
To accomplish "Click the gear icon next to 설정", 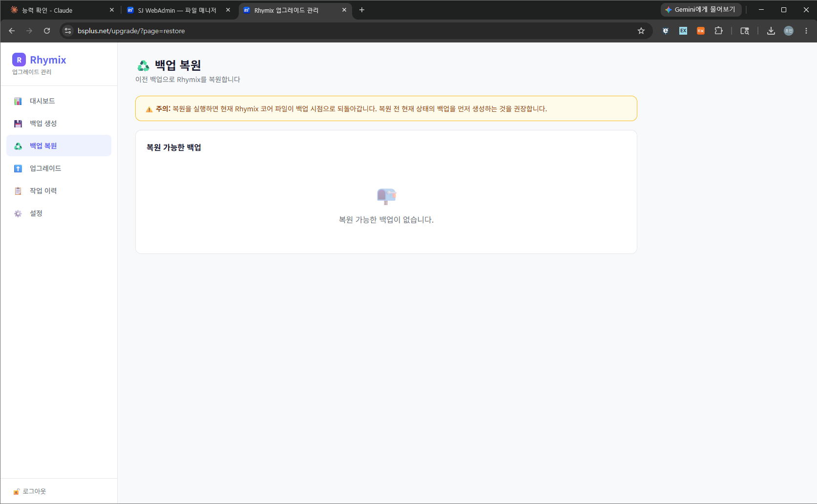I will [18, 213].
